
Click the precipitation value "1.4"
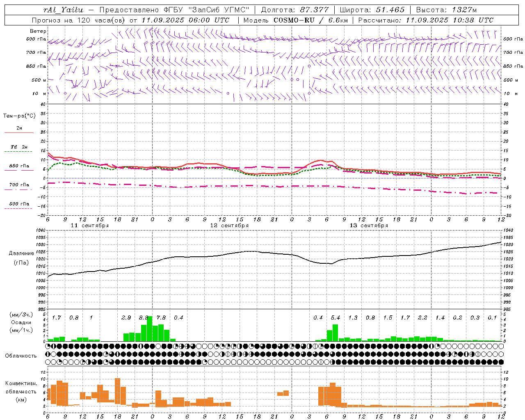pos(440,318)
